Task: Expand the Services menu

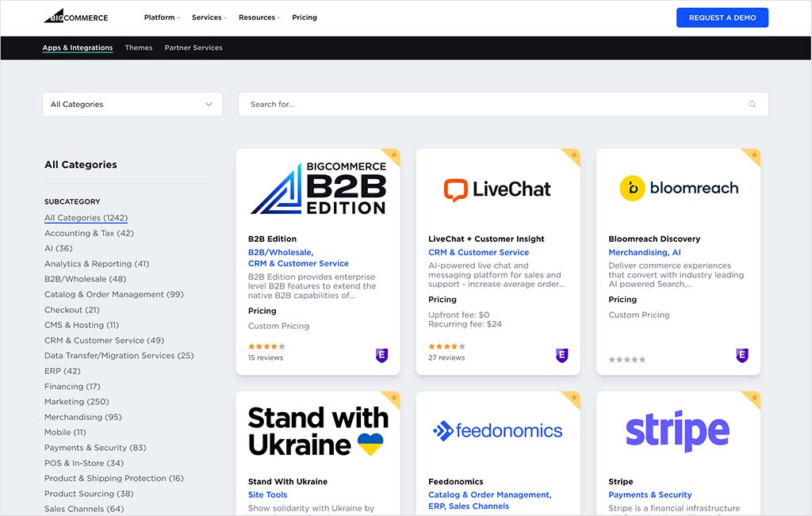Action: pos(209,17)
